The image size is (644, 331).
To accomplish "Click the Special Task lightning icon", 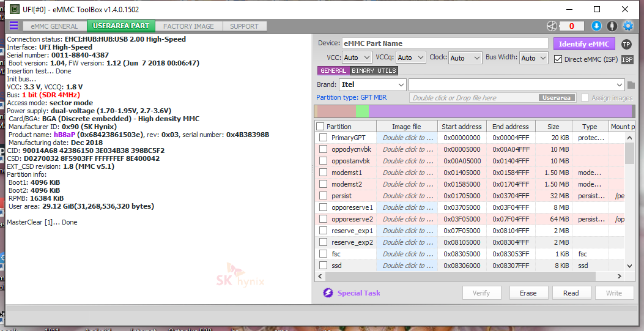I will pos(328,293).
